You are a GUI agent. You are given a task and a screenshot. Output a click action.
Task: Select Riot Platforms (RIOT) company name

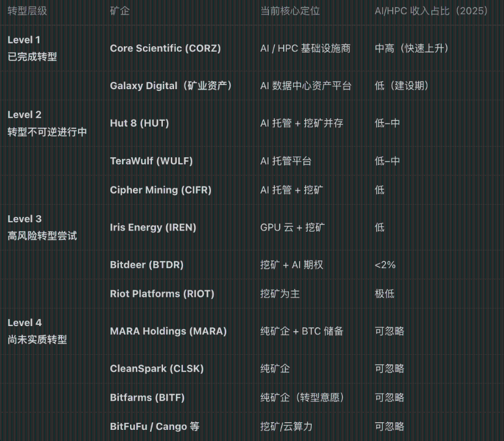click(162, 293)
